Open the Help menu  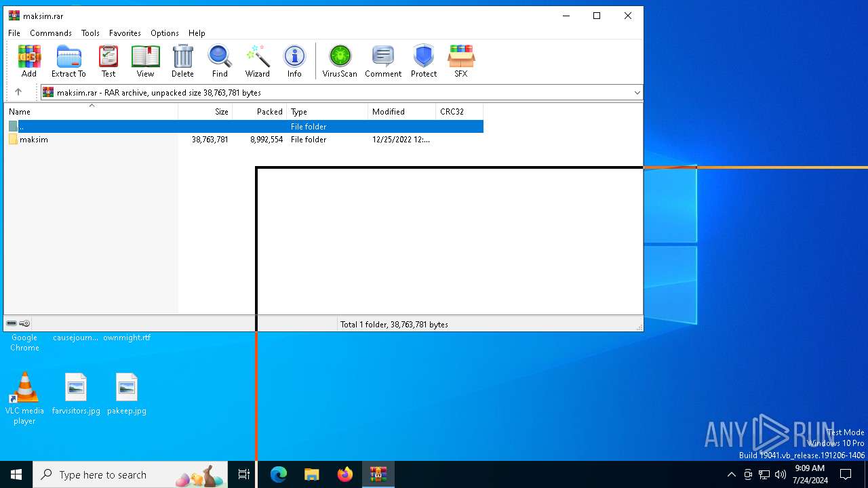(x=197, y=33)
